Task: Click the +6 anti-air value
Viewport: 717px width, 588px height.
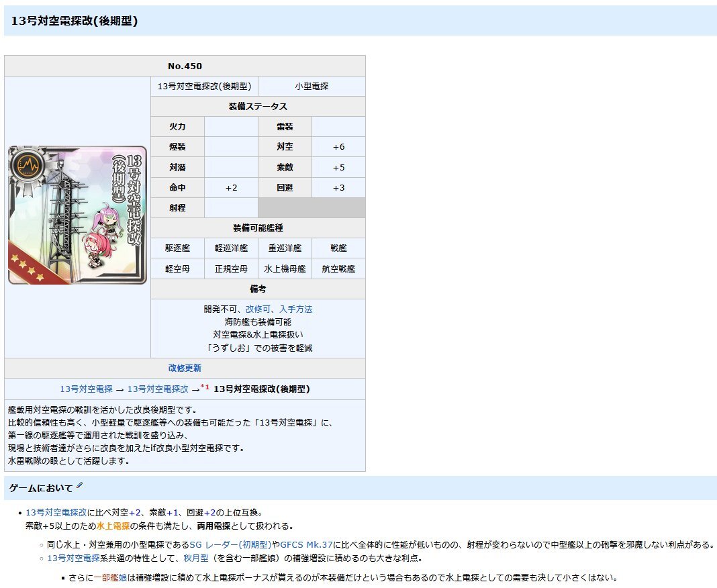Action: pos(338,147)
